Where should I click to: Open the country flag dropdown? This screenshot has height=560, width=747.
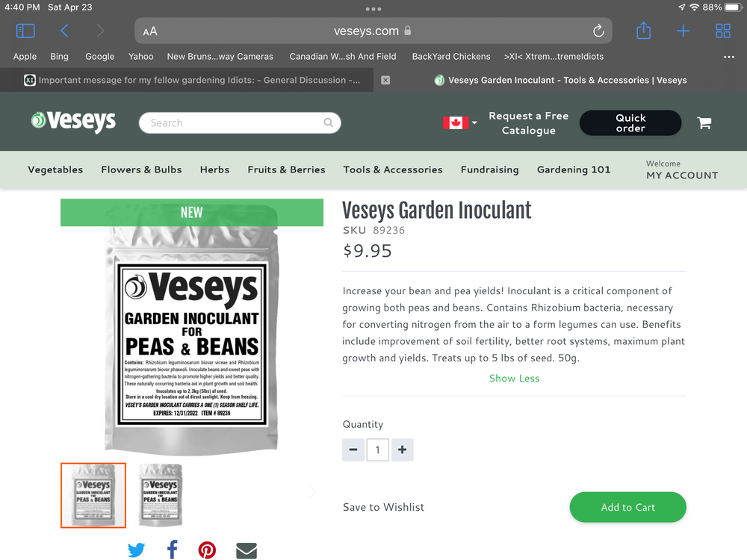tap(459, 123)
